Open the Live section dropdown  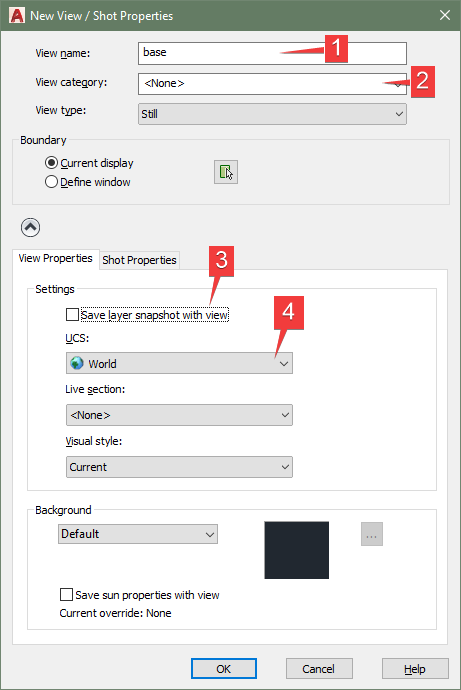[179, 415]
